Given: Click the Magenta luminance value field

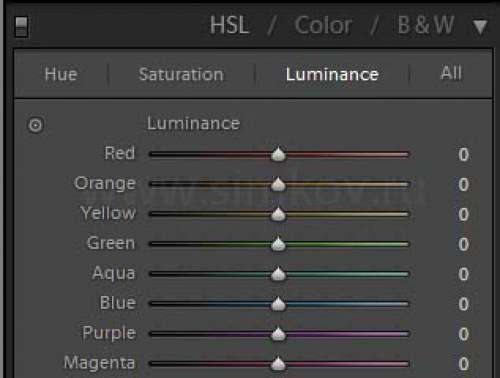Looking at the screenshot, I should tap(464, 364).
